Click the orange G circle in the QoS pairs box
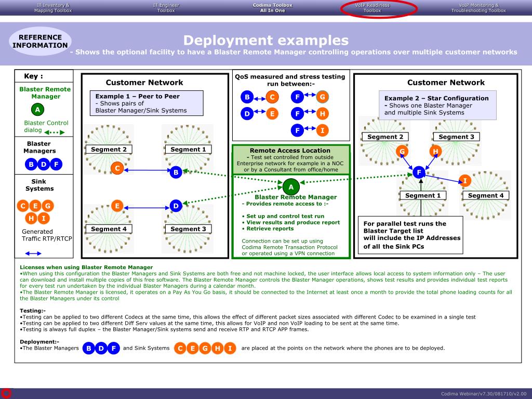 coord(322,97)
